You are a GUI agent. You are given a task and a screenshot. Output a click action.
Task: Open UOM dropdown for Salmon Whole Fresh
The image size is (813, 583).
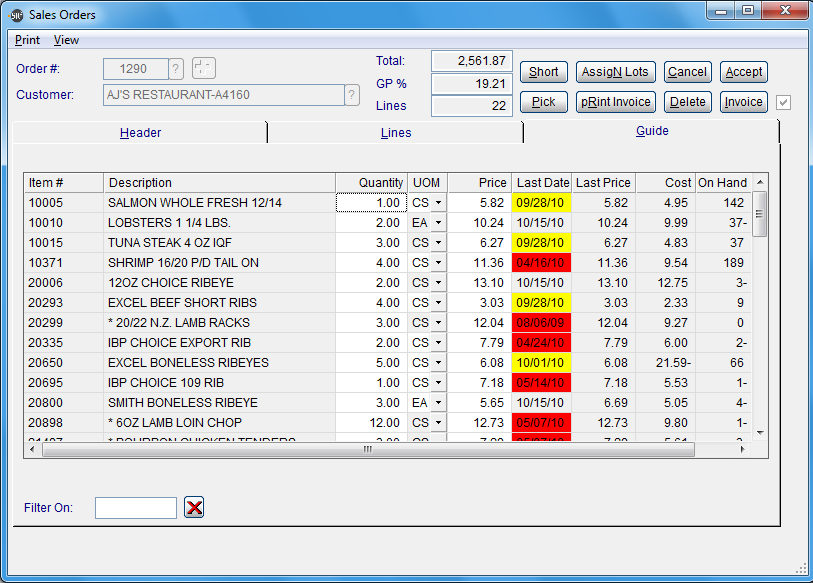click(438, 203)
